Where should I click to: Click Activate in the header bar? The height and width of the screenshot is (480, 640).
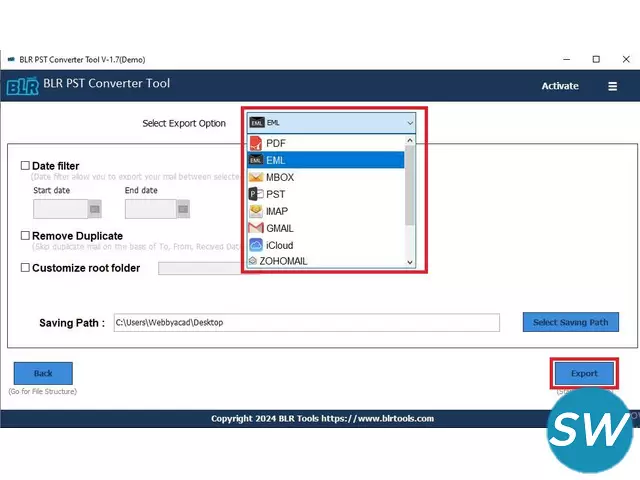tap(560, 86)
